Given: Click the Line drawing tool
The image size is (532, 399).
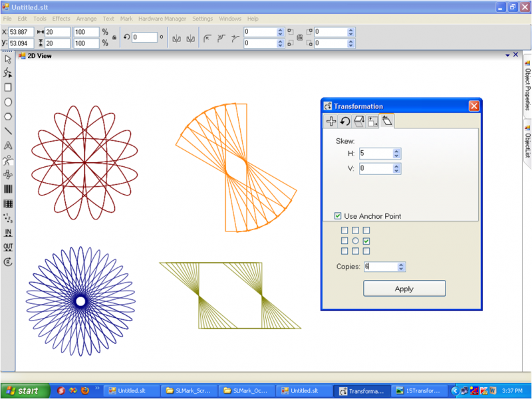Looking at the screenshot, I should point(8,131).
